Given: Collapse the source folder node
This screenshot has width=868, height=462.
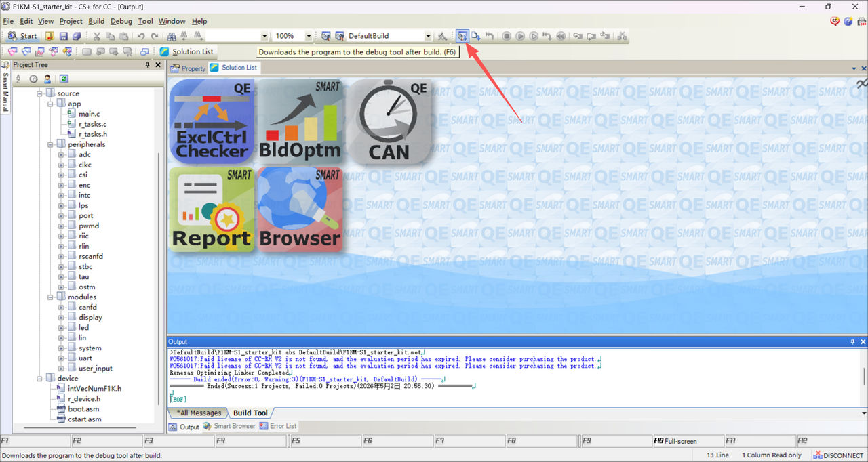Looking at the screenshot, I should pos(39,93).
